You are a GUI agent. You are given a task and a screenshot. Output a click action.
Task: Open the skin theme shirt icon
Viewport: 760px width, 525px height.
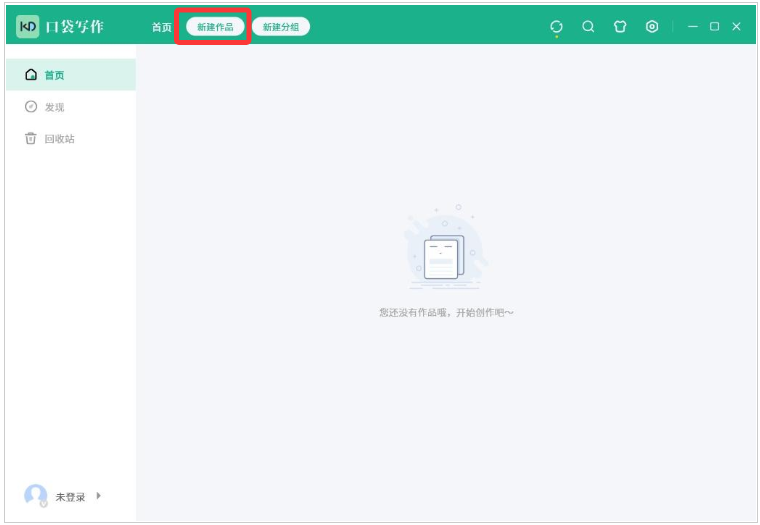coord(620,27)
